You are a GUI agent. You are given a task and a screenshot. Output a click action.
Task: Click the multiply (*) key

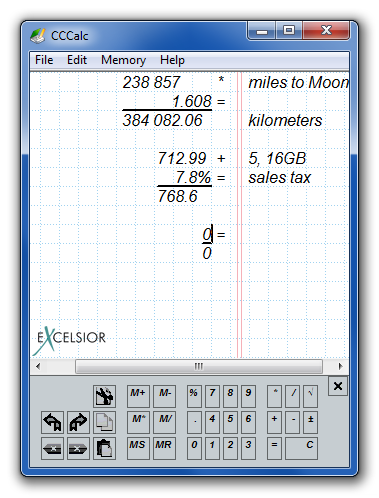[x=274, y=396]
